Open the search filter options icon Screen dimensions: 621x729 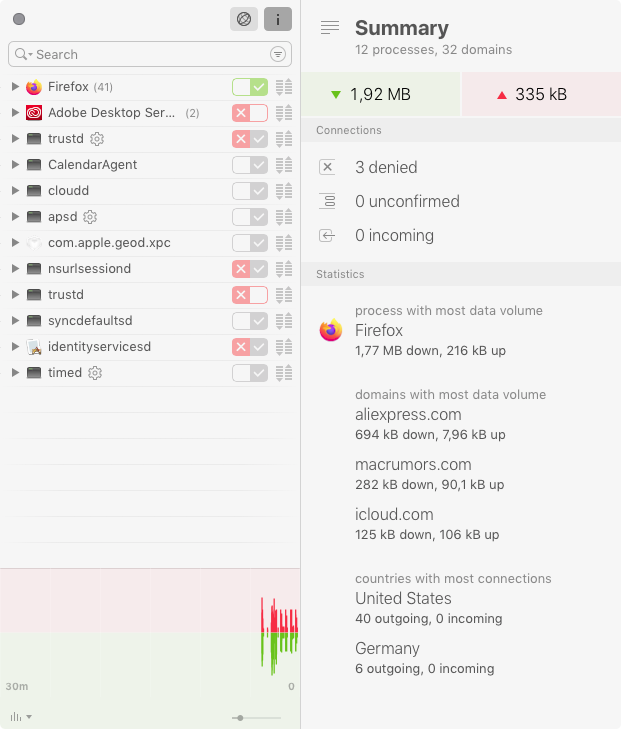278,54
